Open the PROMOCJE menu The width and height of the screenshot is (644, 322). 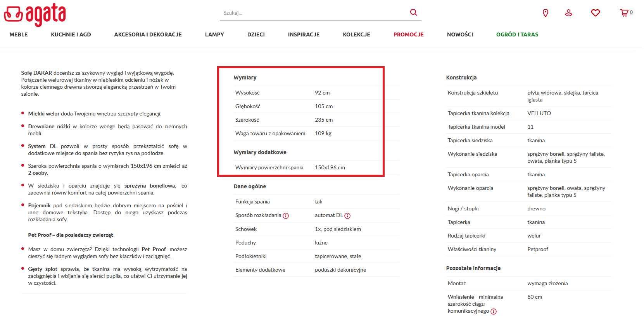408,34
